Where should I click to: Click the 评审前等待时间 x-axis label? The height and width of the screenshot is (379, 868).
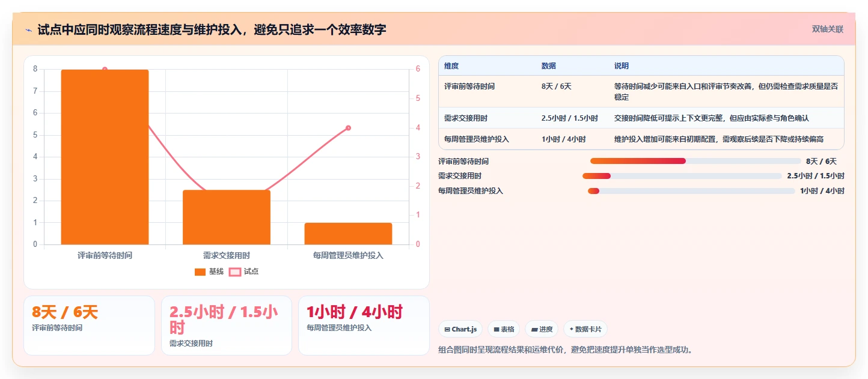click(x=105, y=255)
